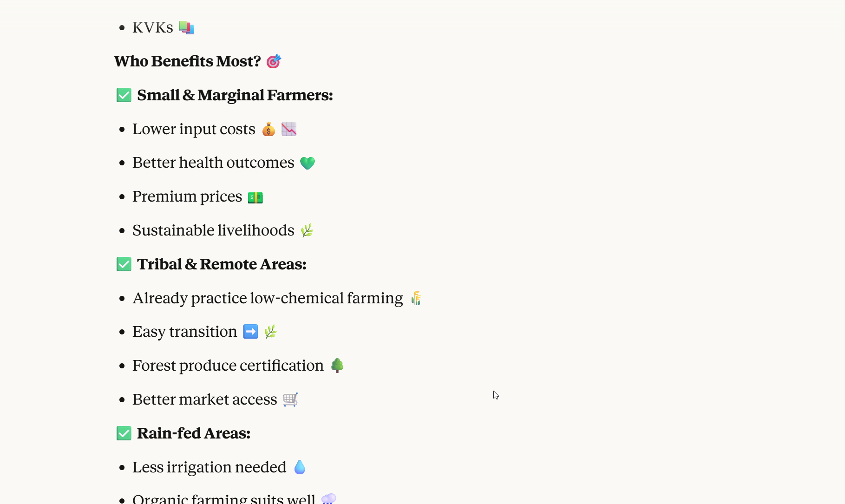Screen dimensions: 845x504
Task: Click the check mark beside Small & Marginal Farmers
Action: 124,95
